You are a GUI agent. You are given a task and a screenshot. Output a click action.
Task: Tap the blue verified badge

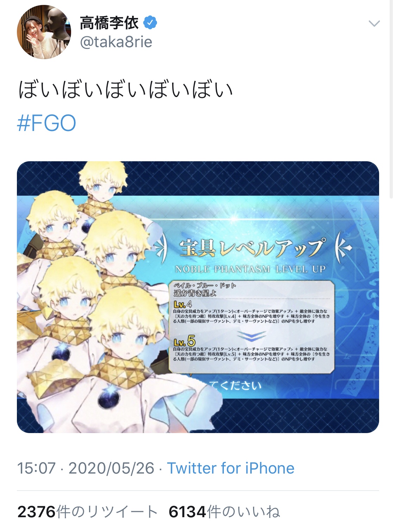[150, 23]
